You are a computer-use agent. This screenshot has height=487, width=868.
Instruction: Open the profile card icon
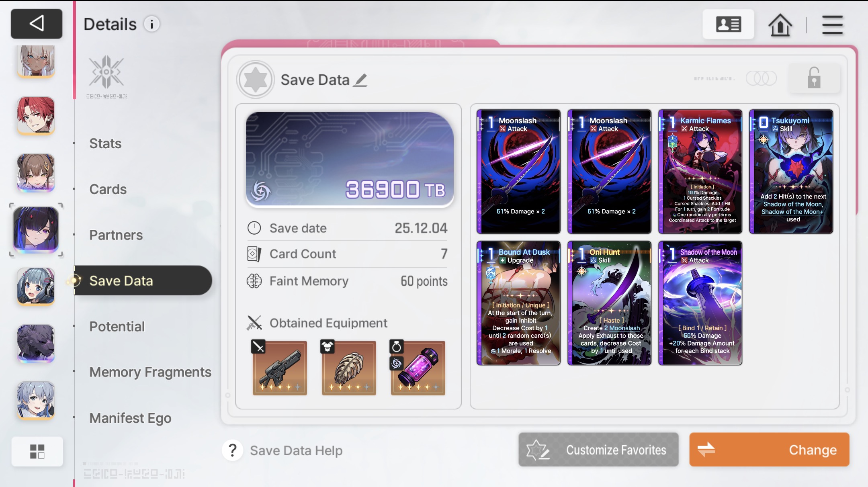tap(728, 25)
